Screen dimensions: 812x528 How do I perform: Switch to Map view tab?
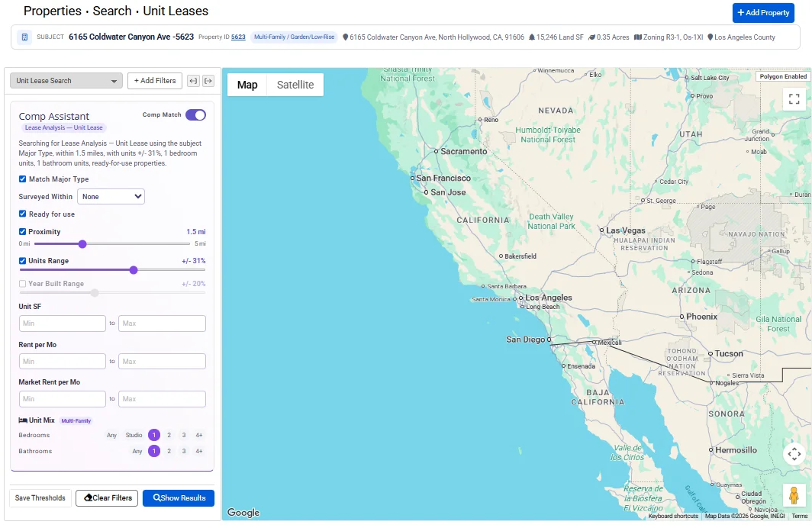(x=247, y=85)
